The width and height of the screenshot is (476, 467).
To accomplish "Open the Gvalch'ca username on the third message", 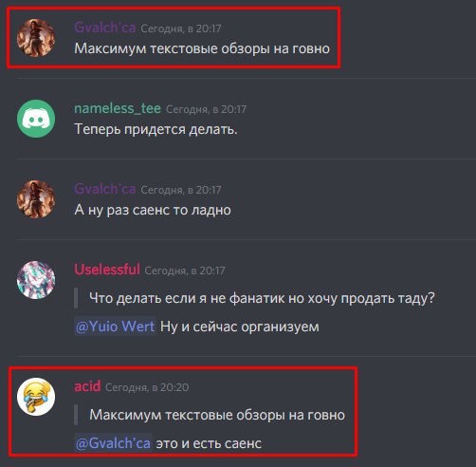I will tap(105, 189).
